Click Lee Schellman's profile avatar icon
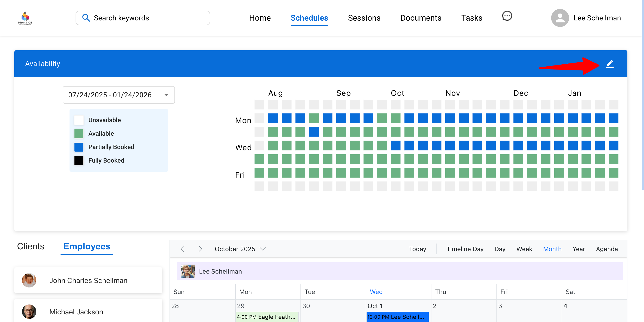644x322 pixels. coord(559,18)
